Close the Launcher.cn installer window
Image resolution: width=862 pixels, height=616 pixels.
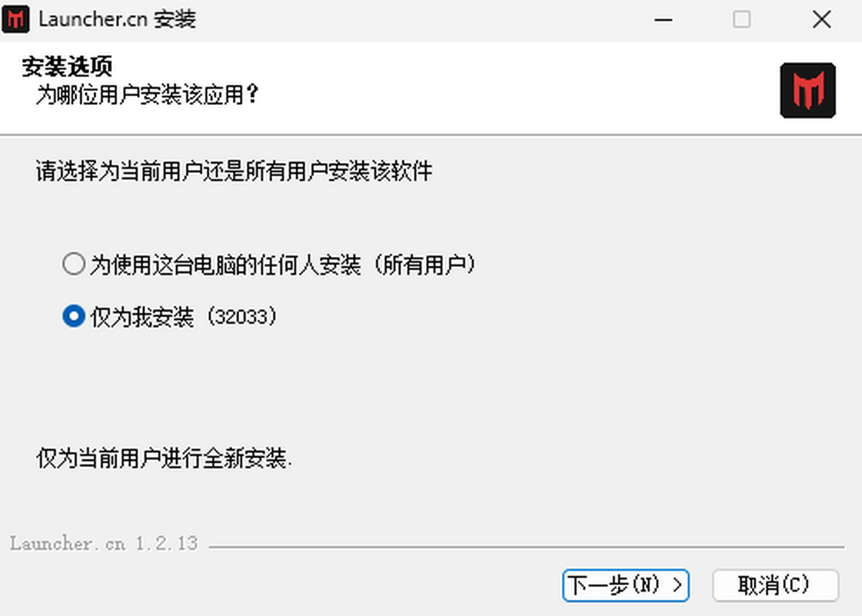[x=821, y=19]
